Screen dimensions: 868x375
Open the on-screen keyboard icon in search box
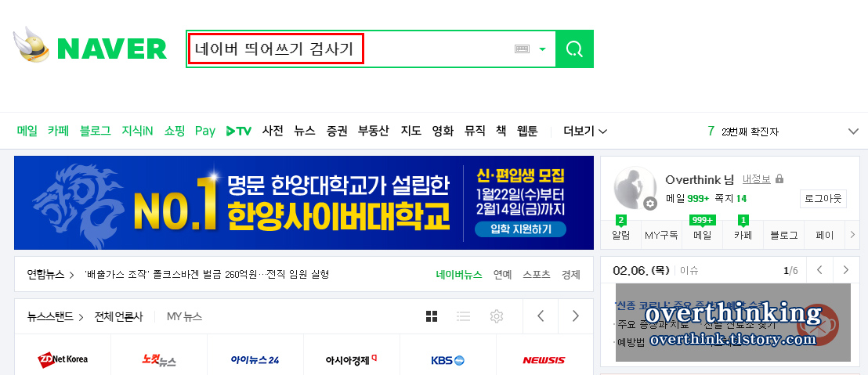(522, 49)
